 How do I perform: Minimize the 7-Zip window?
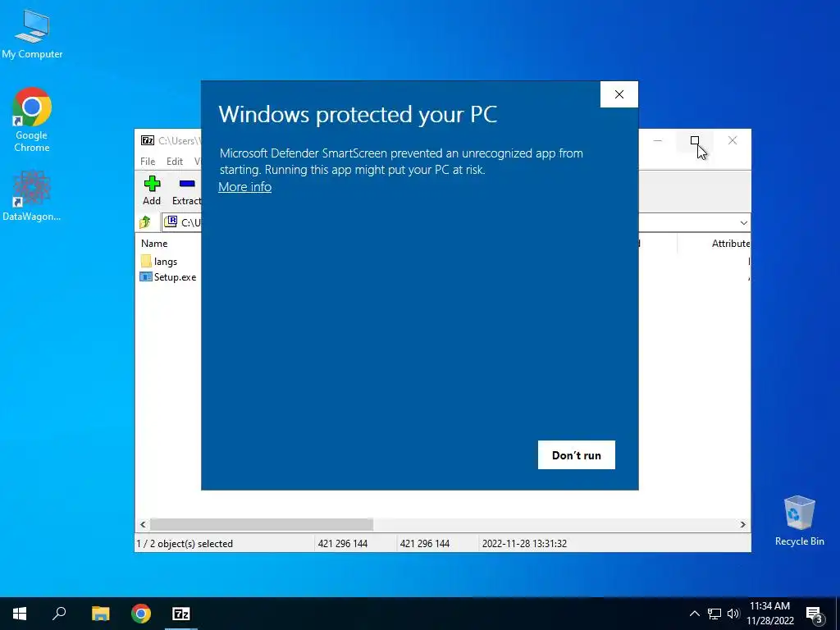(658, 140)
